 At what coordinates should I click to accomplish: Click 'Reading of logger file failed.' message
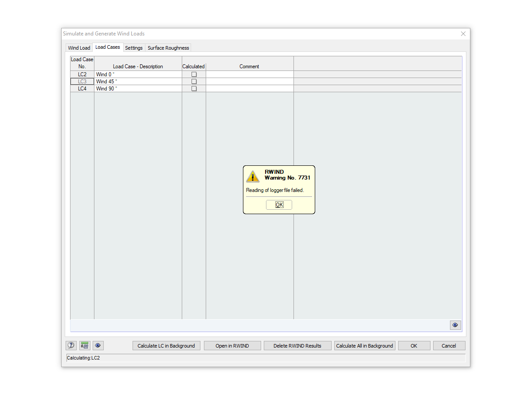275,190
